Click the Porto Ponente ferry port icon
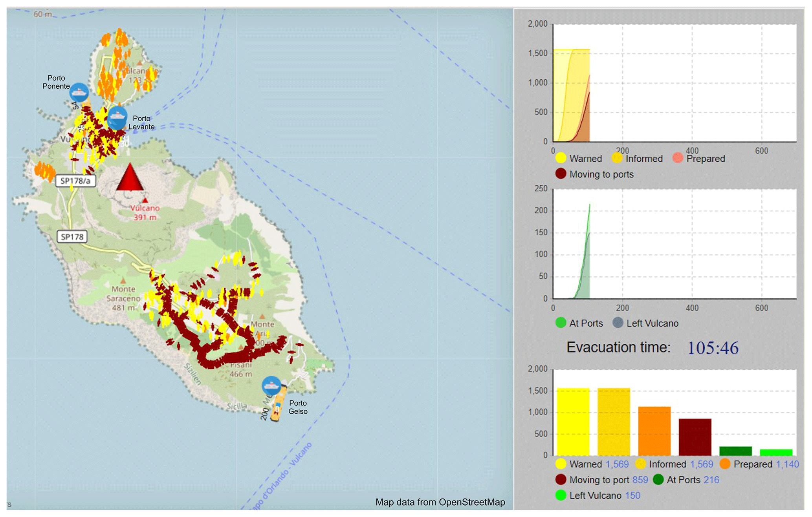The image size is (812, 517). pos(79,92)
